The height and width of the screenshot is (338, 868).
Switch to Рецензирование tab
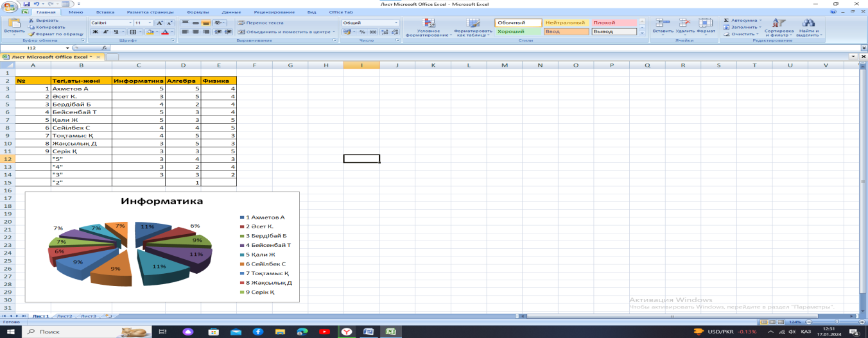pos(275,12)
